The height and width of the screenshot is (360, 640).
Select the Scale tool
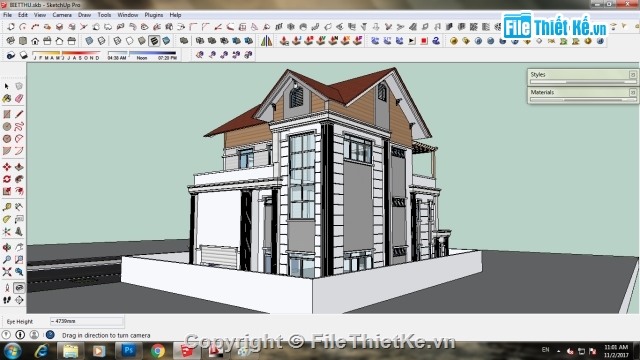point(7,191)
